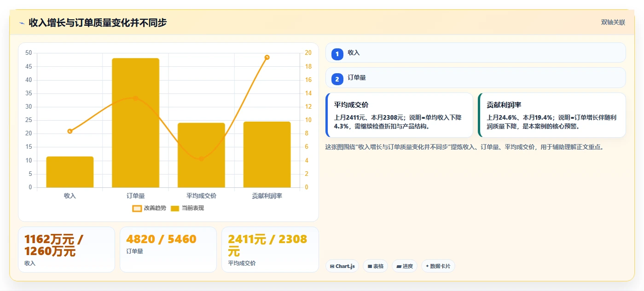Click the line point above 收入
Screen dimensions: 644x291
coord(70,131)
